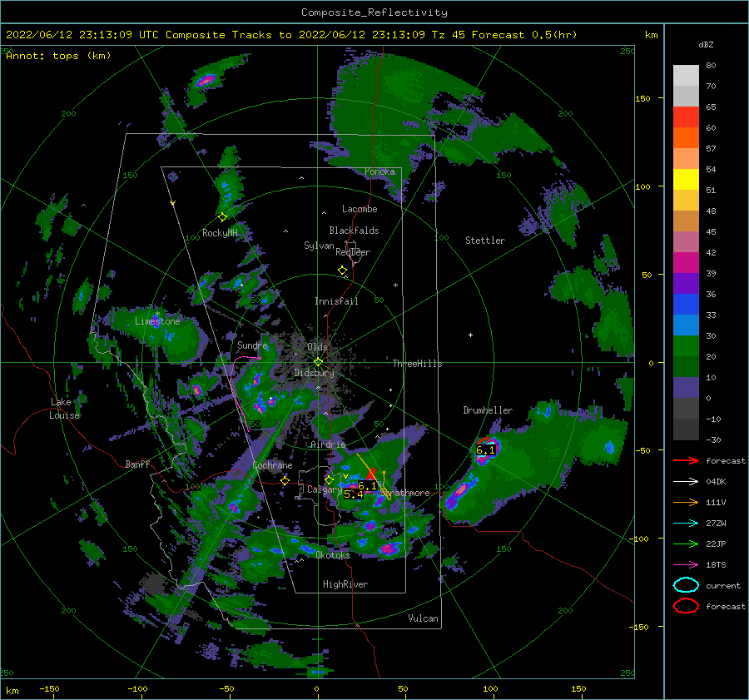This screenshot has width=749, height=700.
Task: Click the yellow diamond marker below RedDeer
Action: pos(342,271)
